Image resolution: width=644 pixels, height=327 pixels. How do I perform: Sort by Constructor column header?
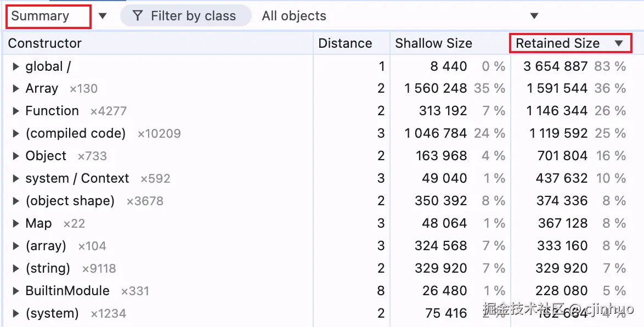pos(45,43)
